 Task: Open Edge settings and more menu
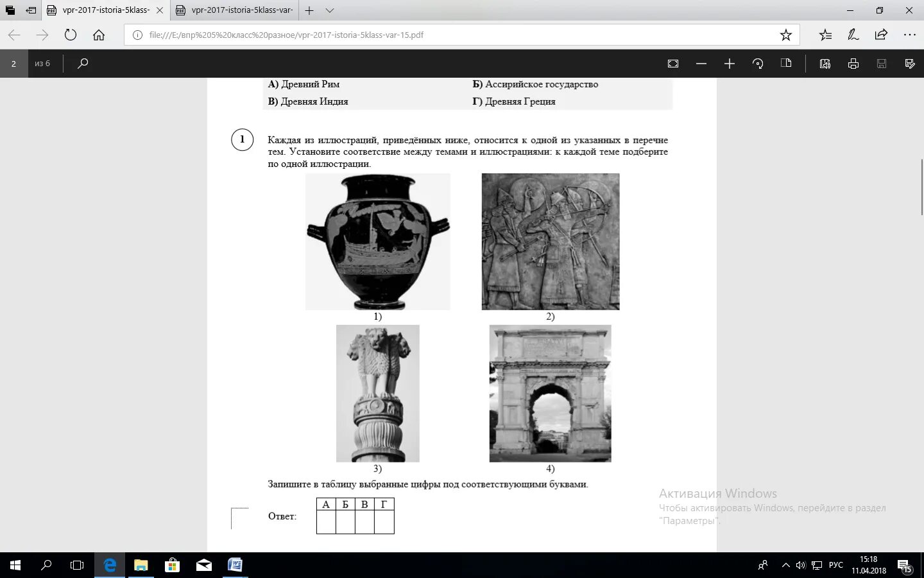click(x=910, y=35)
